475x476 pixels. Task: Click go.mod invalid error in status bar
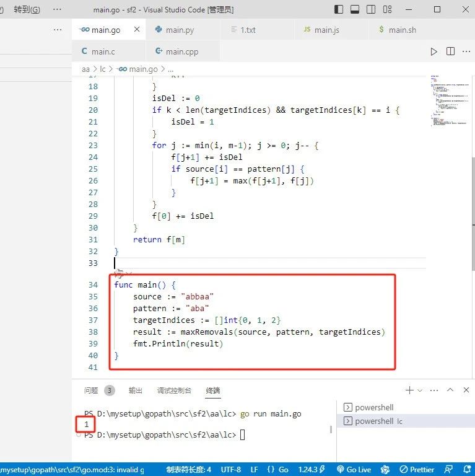click(72, 470)
